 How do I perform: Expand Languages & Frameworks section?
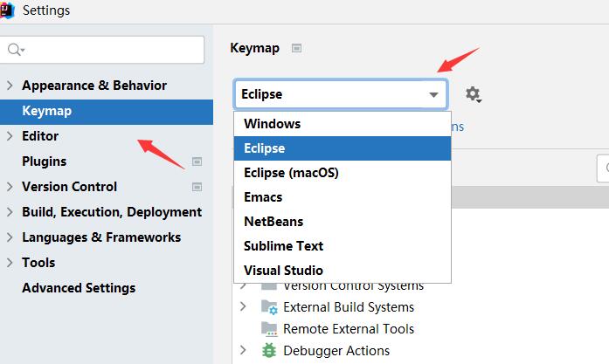tap(10, 237)
